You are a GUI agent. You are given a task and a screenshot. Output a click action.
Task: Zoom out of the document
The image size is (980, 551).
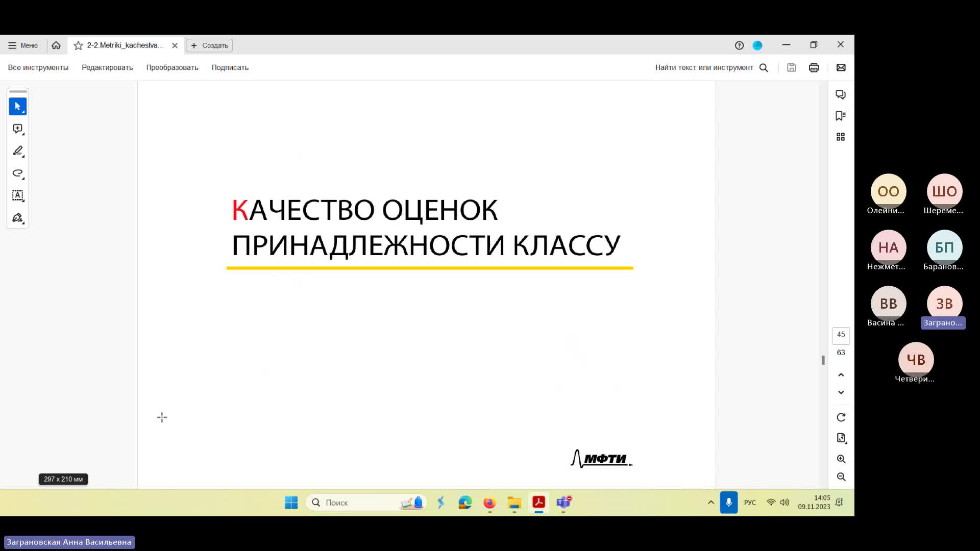tap(841, 477)
